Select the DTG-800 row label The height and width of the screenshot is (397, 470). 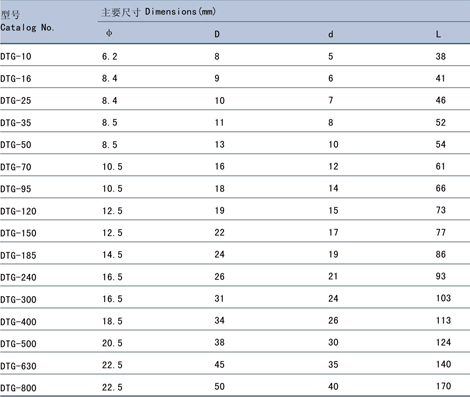coord(18,388)
